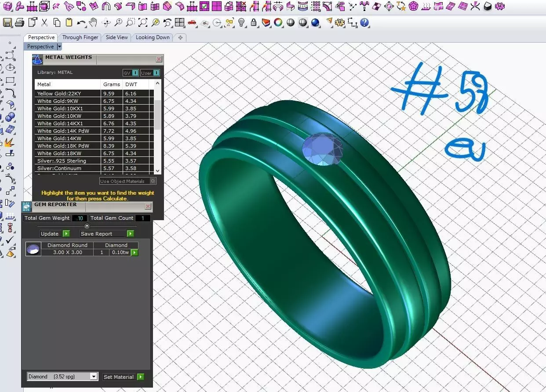This screenshot has height=392, width=546.
Task: Select the Cut scissors icon
Action: pos(44,22)
